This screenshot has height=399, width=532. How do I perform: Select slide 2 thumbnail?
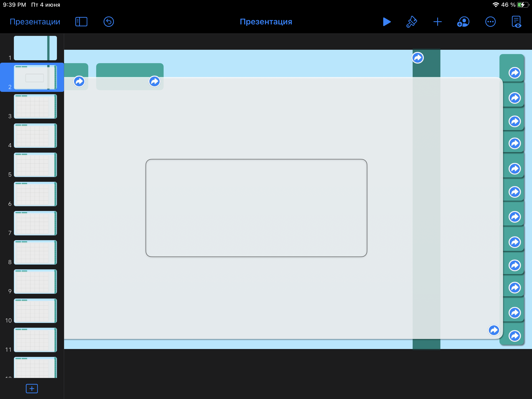[x=35, y=77]
